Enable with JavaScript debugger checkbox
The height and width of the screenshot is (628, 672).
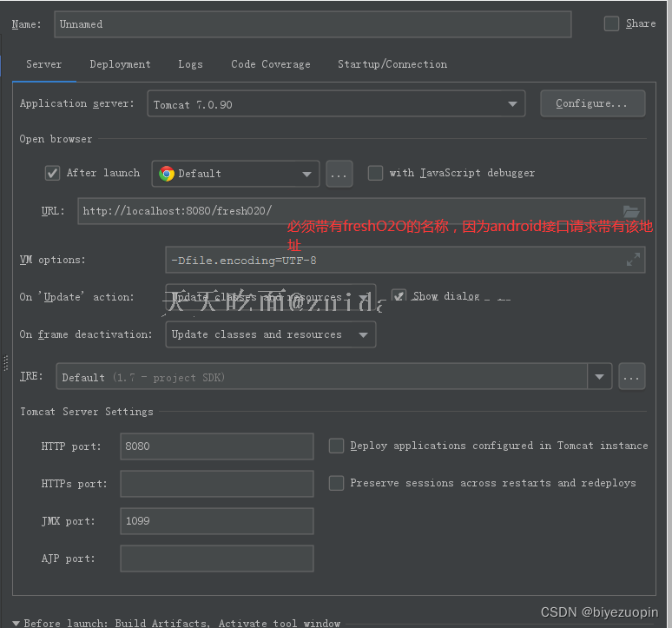[375, 173]
